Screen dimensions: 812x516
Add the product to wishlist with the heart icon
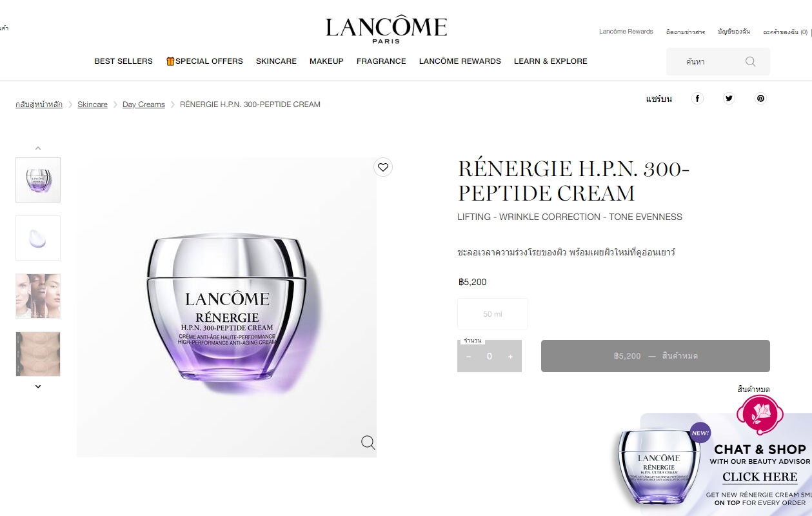tap(383, 167)
